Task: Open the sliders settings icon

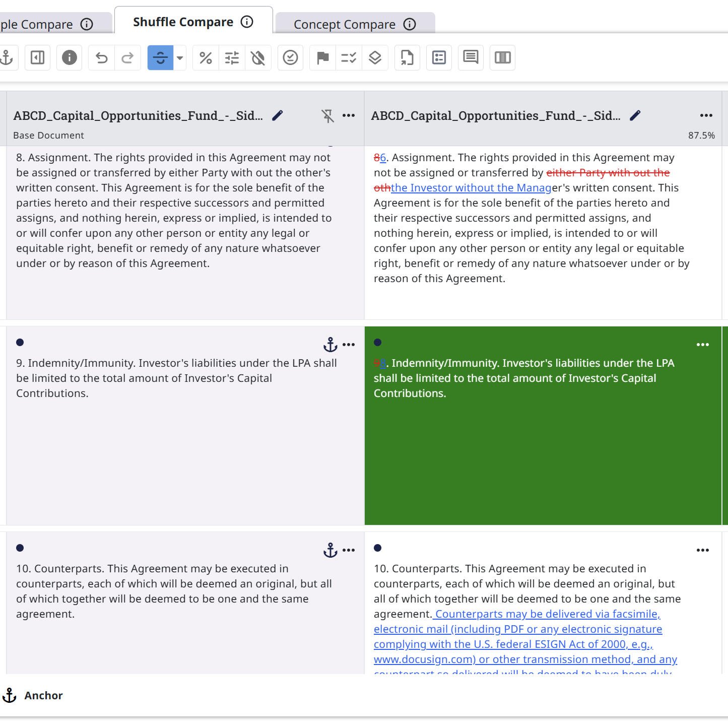Action: 232,58
